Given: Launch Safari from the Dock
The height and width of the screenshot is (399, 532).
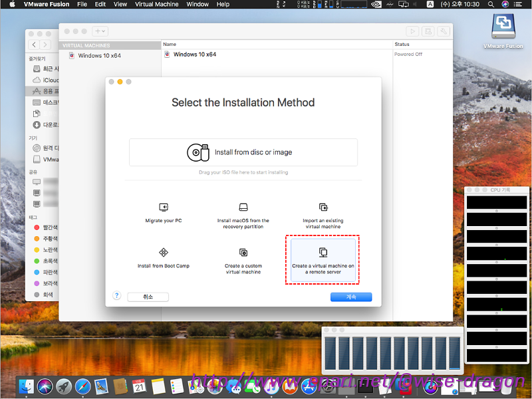Looking at the screenshot, I should pyautogui.click(x=82, y=386).
